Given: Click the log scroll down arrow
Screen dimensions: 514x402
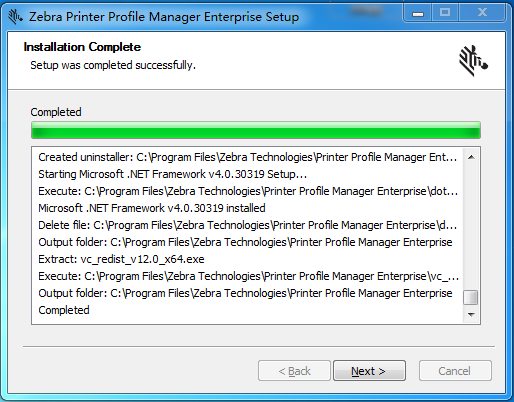Looking at the screenshot, I should (471, 314).
